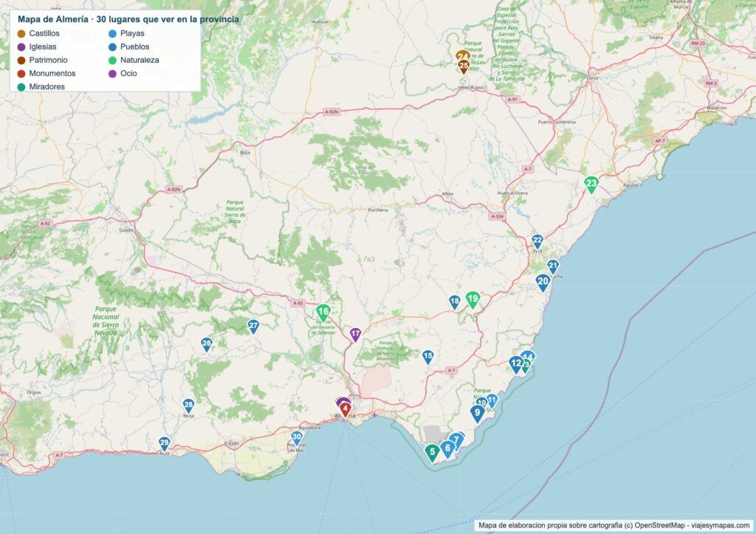Click the 'Purchena' town label
The height and width of the screenshot is (534, 756).
click(x=377, y=210)
